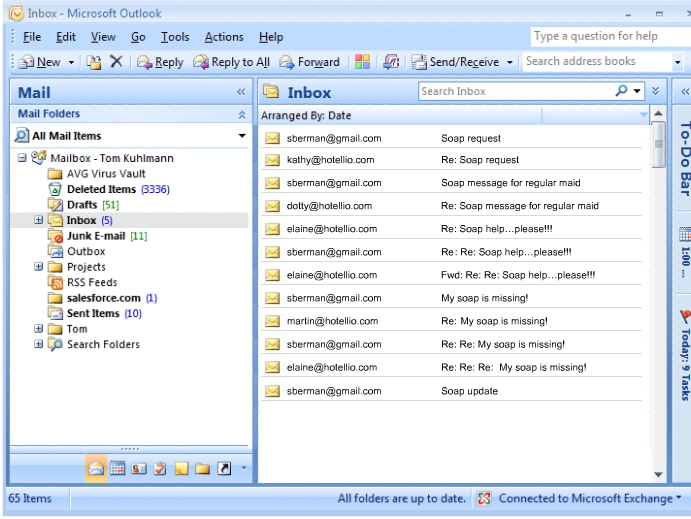Click the Reply to All button

232,62
